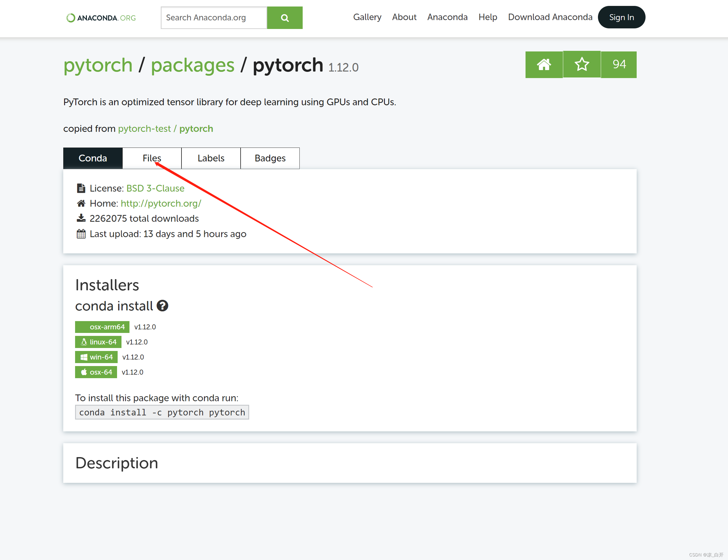This screenshot has height=560, width=728.
Task: Open the packages breadcrumb link
Action: coord(193,65)
